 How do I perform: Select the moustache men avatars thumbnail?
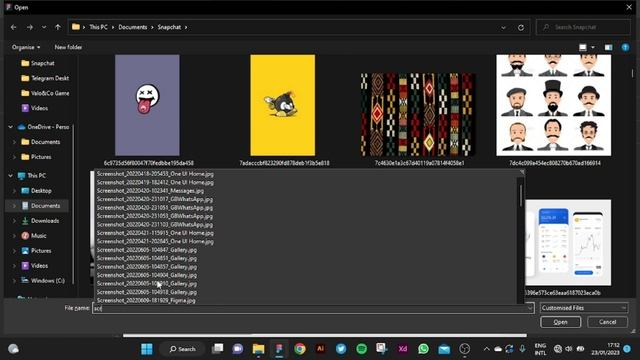coord(553,105)
